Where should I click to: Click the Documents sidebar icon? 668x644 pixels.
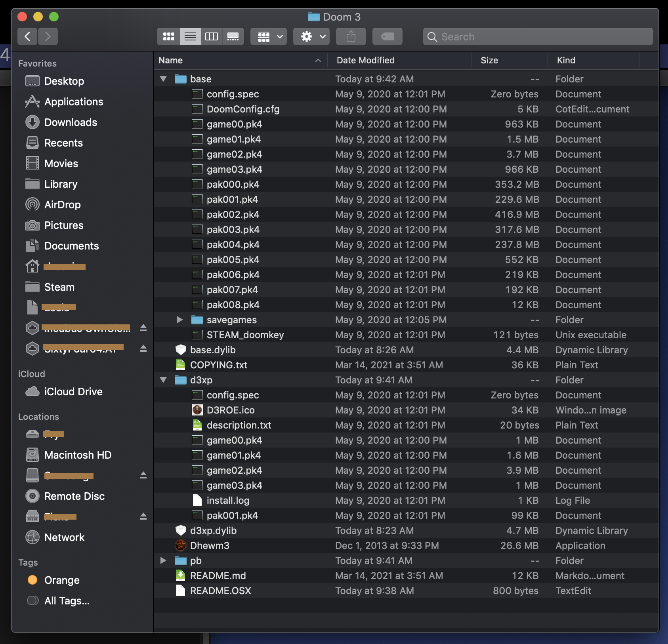pos(32,246)
